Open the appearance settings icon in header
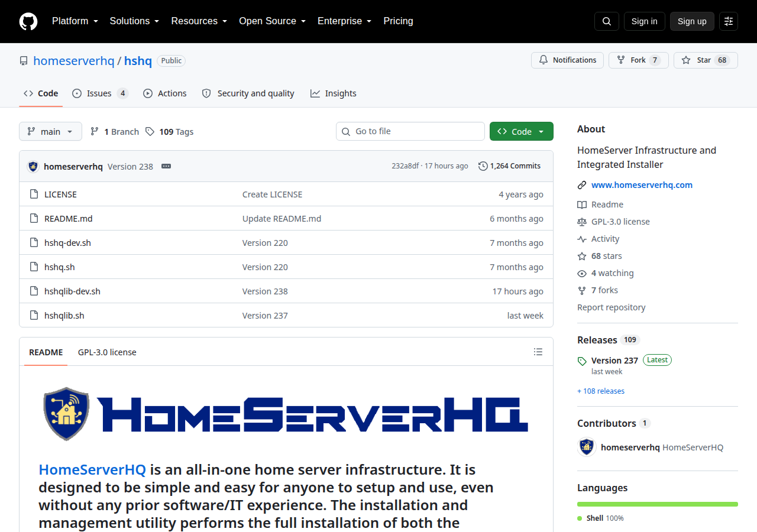Screen dimensions: 757x532 click(x=729, y=21)
